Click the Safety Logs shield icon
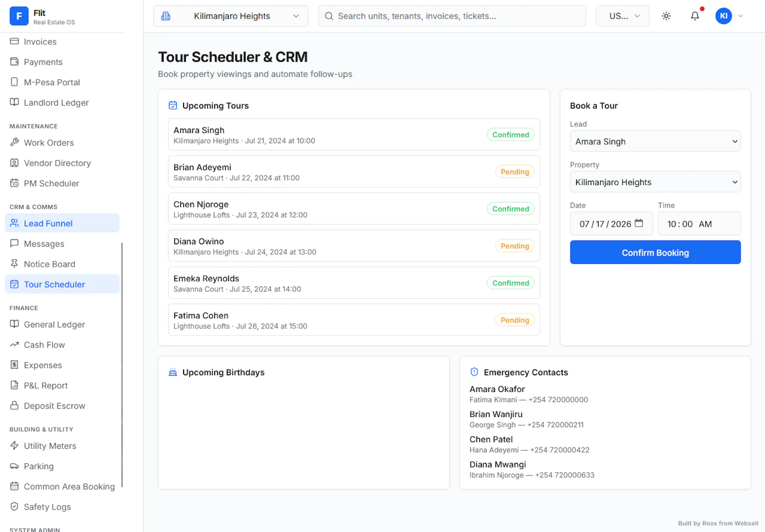 click(14, 506)
